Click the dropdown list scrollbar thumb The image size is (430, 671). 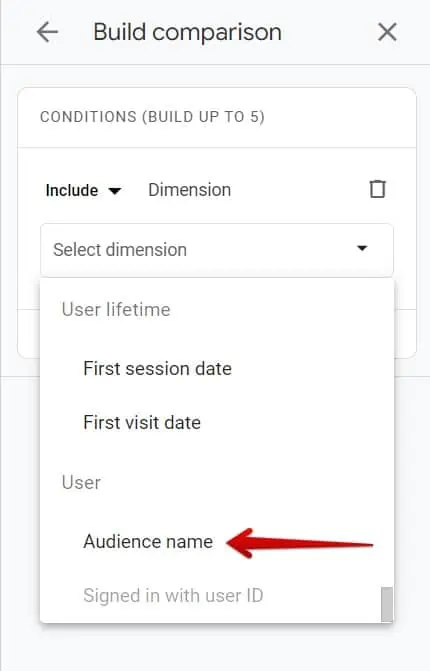(387, 604)
